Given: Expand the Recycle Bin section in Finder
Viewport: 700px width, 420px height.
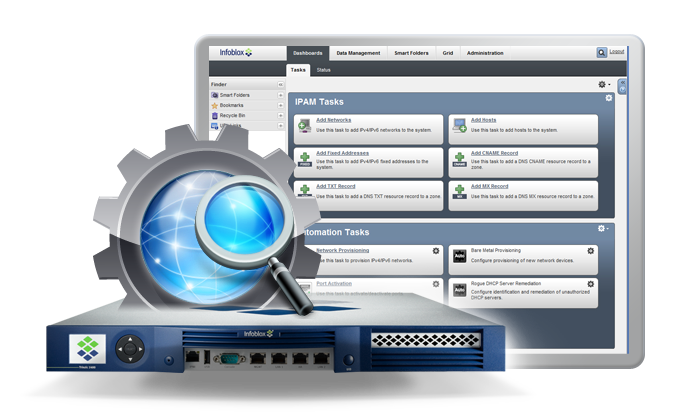Looking at the screenshot, I should [281, 116].
